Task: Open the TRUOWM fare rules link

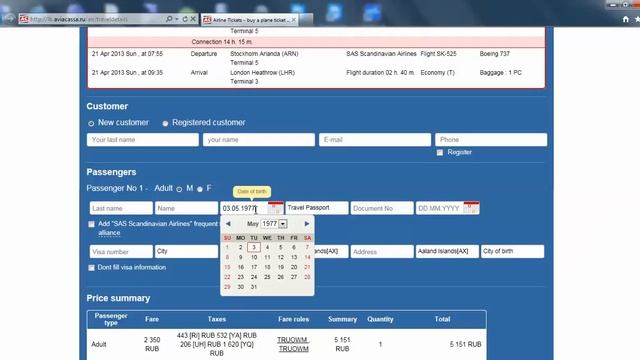Action: click(x=293, y=340)
